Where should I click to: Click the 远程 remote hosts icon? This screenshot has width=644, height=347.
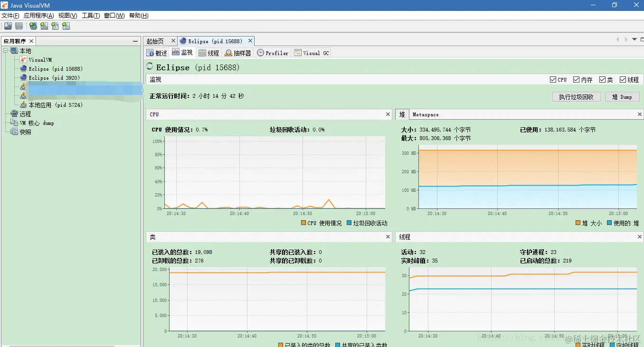[14, 114]
